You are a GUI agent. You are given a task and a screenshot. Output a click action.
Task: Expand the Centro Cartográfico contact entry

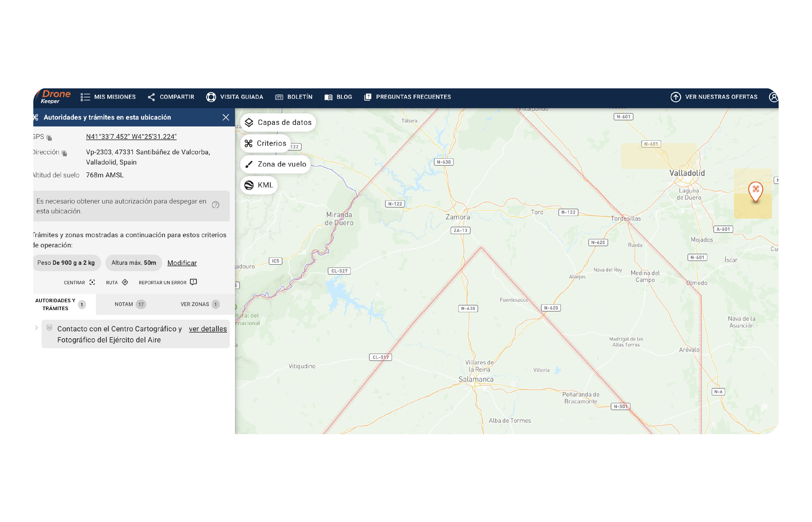pyautogui.click(x=36, y=328)
